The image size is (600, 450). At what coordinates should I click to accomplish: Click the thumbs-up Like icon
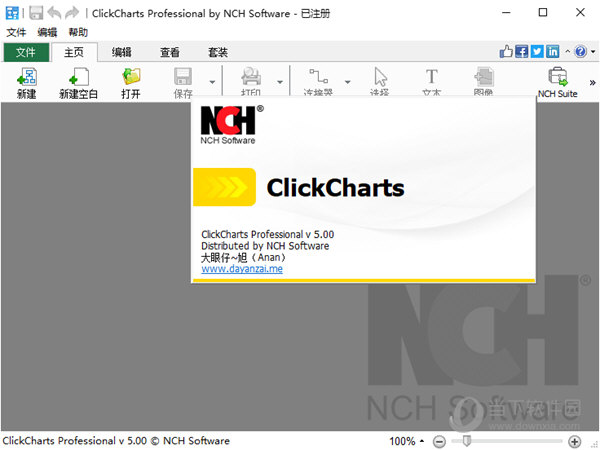click(506, 51)
